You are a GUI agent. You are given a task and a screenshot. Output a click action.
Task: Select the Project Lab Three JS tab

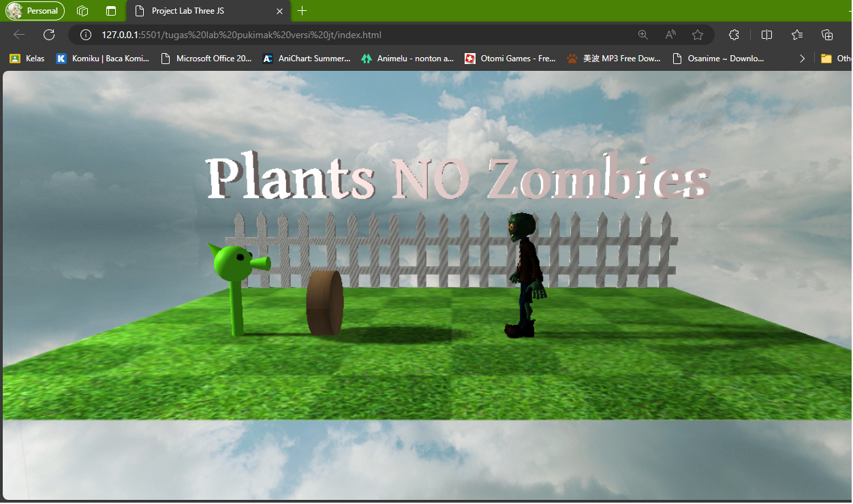pyautogui.click(x=198, y=11)
